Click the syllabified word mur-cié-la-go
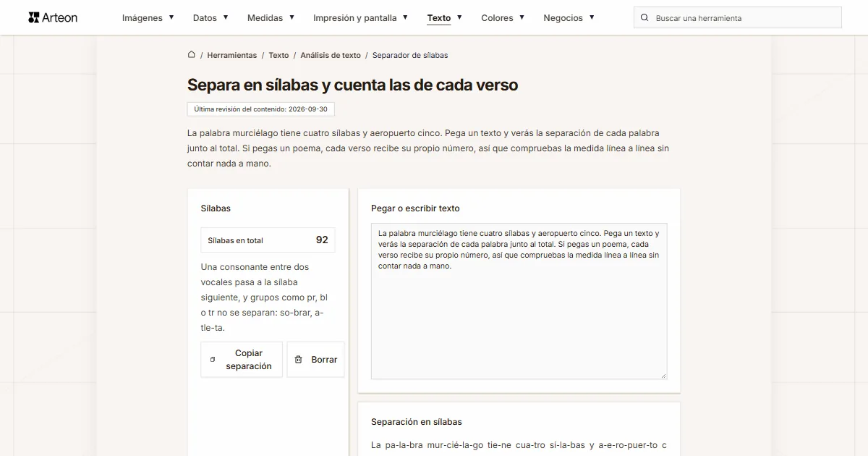868x456 pixels. [454, 445]
